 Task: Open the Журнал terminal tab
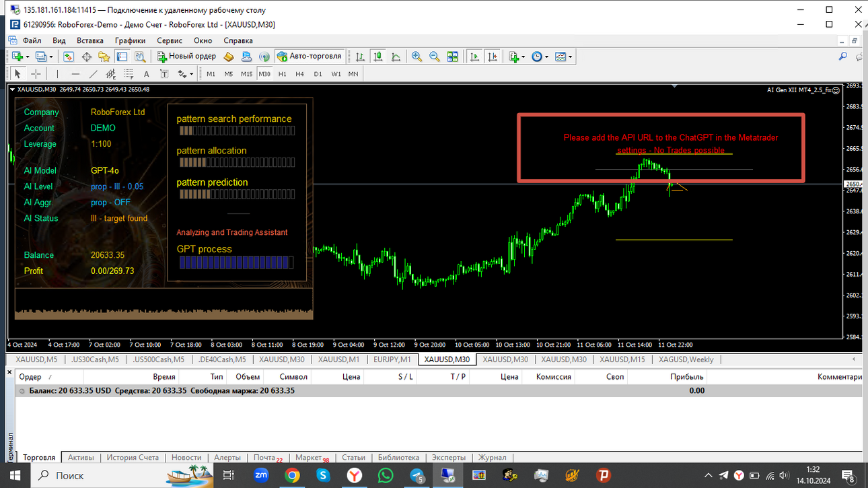[492, 458]
